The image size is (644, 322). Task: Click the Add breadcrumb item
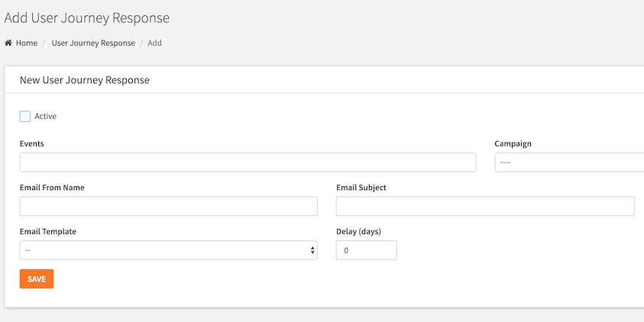pyautogui.click(x=154, y=43)
